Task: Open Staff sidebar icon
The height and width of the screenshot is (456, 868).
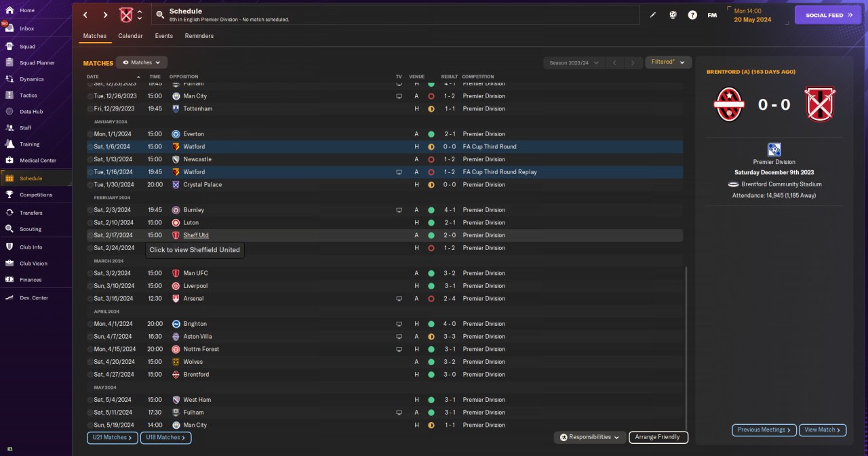Action: 9,127
